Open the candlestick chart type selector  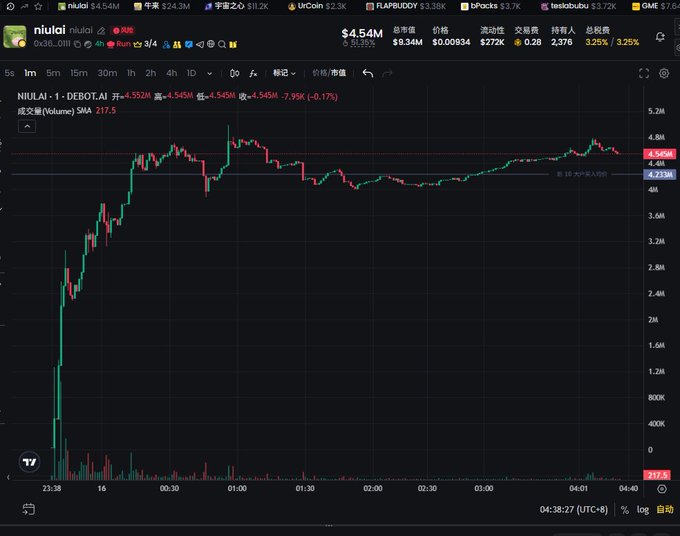234,73
